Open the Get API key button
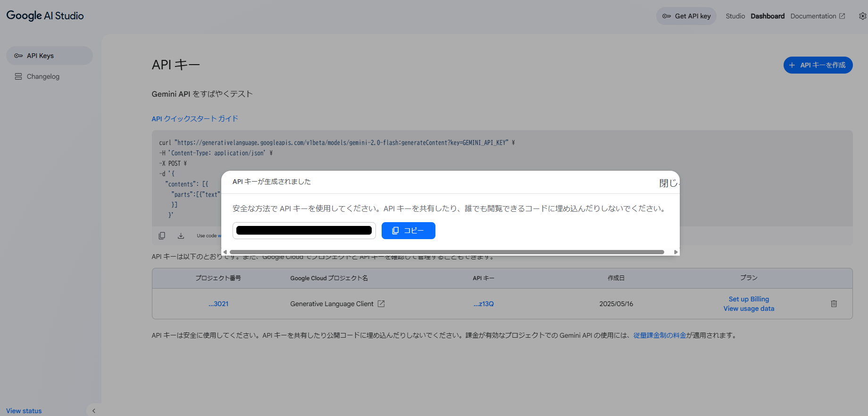 686,16
